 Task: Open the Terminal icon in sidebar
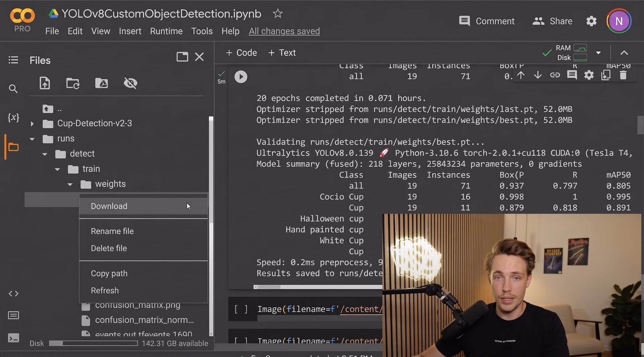[x=13, y=338]
